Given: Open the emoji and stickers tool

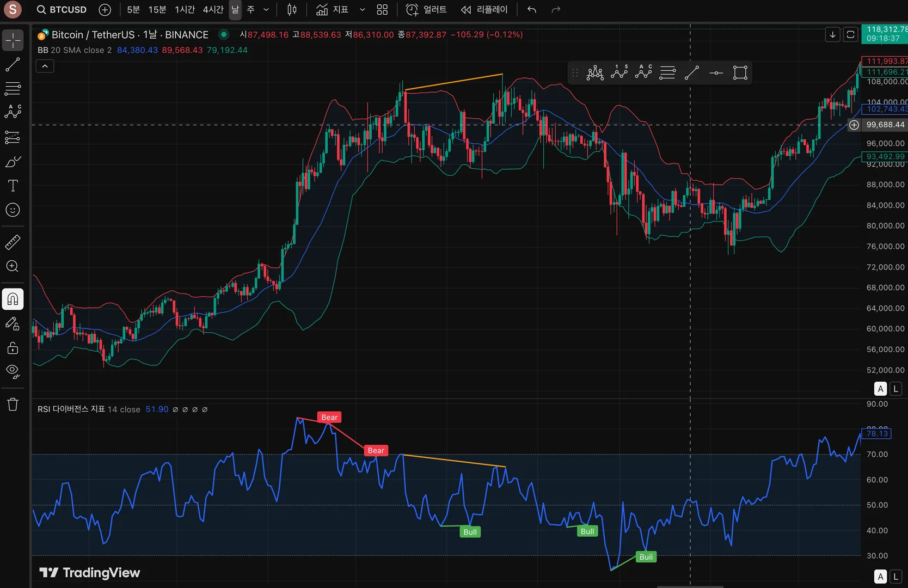Looking at the screenshot, I should click(13, 210).
